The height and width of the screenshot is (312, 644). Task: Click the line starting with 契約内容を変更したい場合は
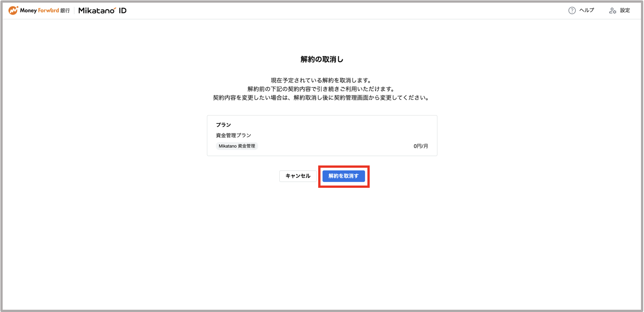tap(322, 98)
